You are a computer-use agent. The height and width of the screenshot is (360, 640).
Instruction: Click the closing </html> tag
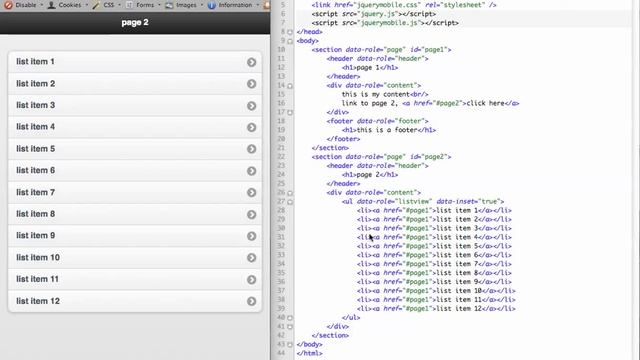309,353
